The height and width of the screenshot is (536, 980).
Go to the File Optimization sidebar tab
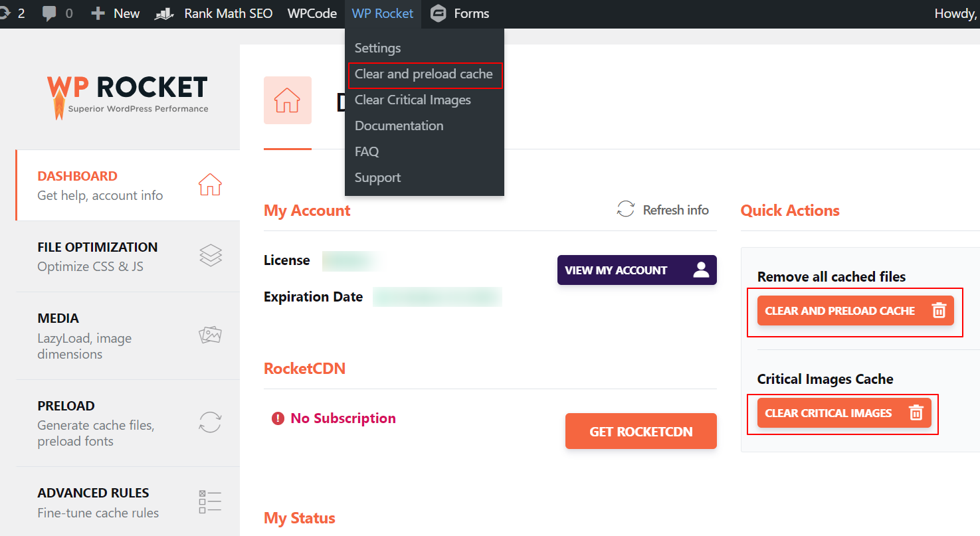tap(128, 256)
